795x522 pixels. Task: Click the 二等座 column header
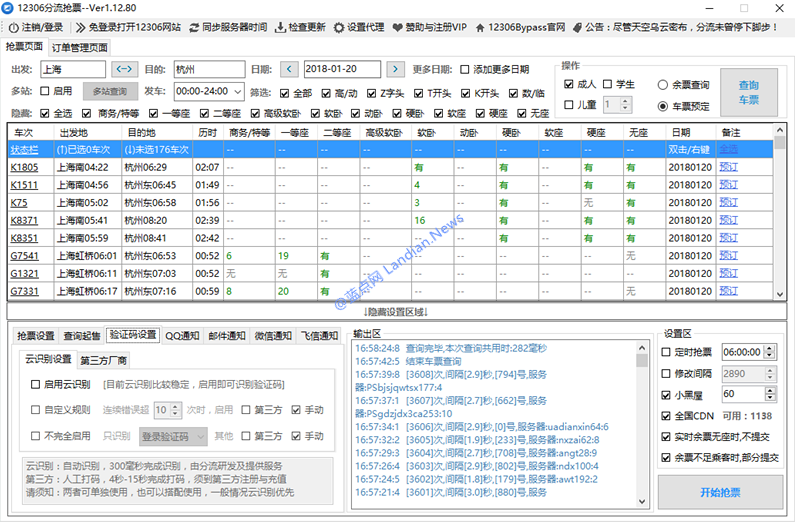tap(337, 133)
